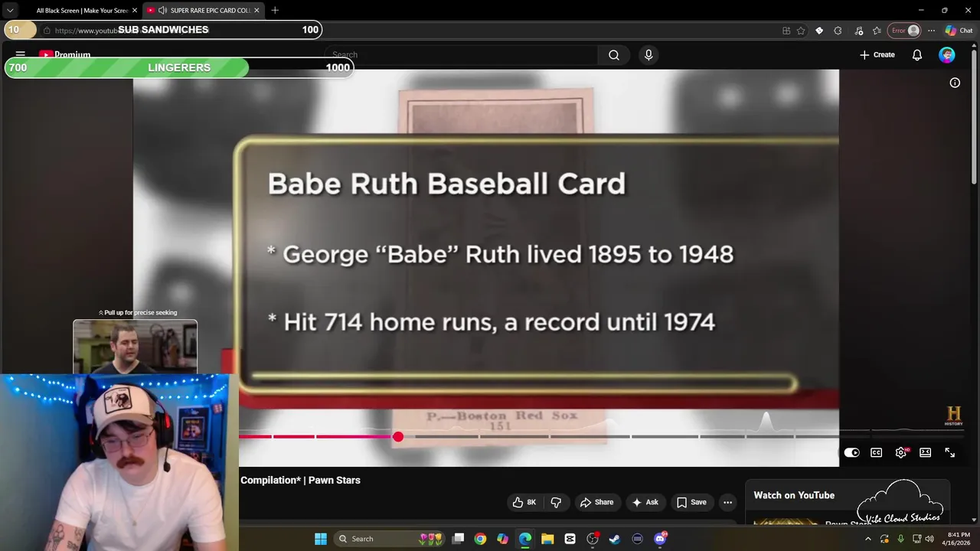Image resolution: width=980 pixels, height=551 pixels.
Task: Open Windows Start menu
Action: pos(321,539)
